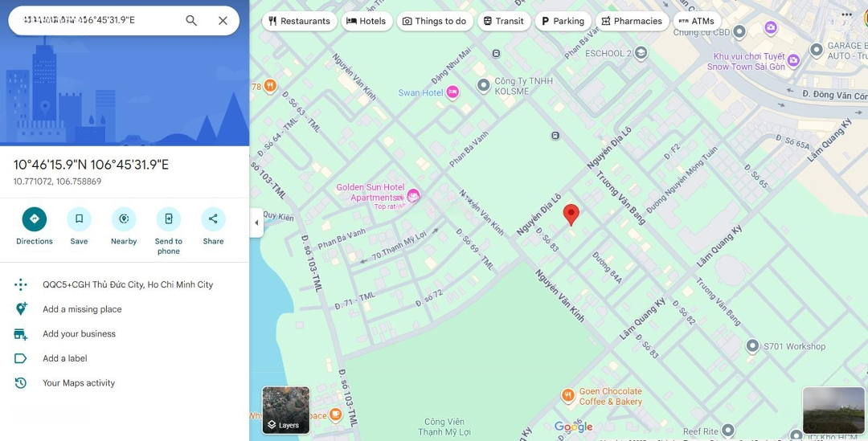This screenshot has height=441, width=868.
Task: Select the Restaurants filter chip
Action: pos(300,21)
